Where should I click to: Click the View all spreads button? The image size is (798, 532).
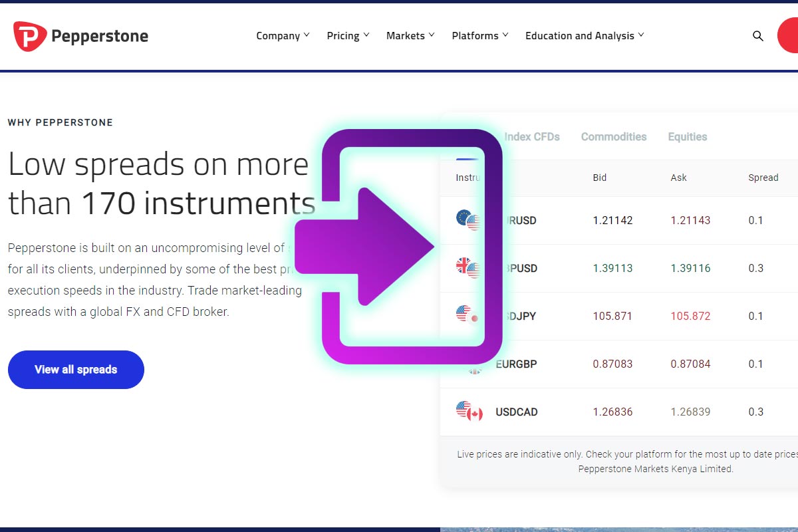pyautogui.click(x=76, y=370)
